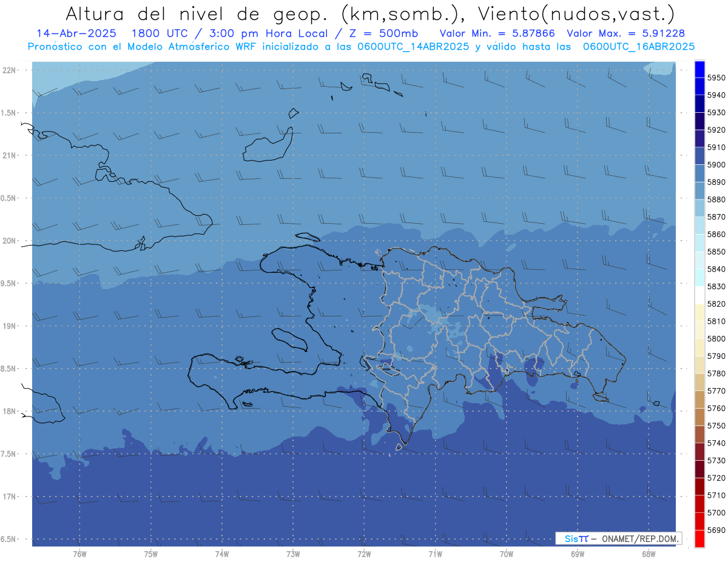This screenshot has width=728, height=562.
Task: Click the '5920' value on the color scale
Action: [x=716, y=130]
